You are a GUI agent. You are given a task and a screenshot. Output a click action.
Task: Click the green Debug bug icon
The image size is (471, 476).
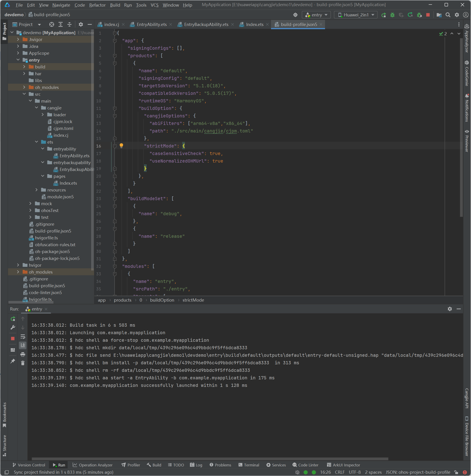tap(392, 15)
